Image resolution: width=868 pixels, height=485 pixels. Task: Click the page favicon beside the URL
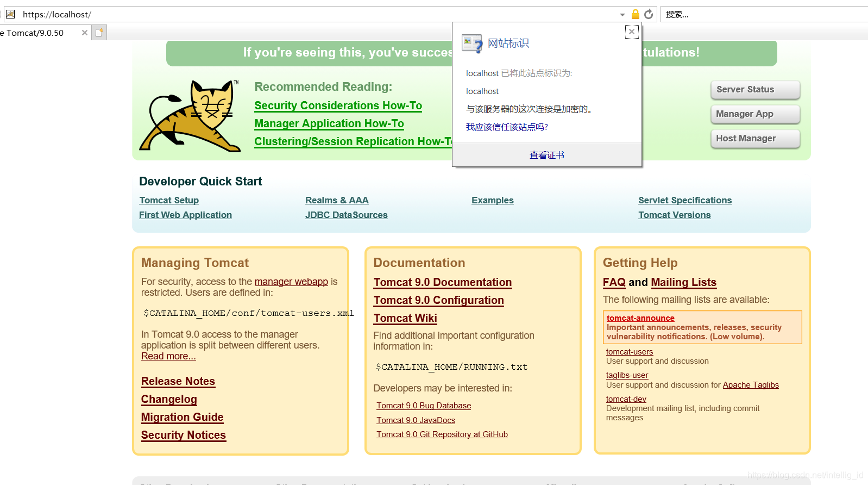point(10,14)
